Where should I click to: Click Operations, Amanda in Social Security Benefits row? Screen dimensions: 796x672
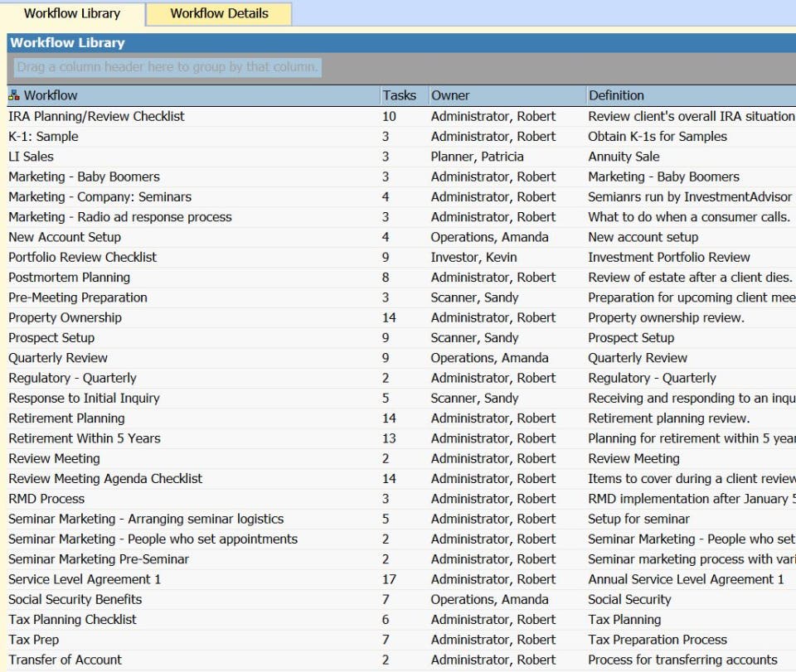coord(489,599)
